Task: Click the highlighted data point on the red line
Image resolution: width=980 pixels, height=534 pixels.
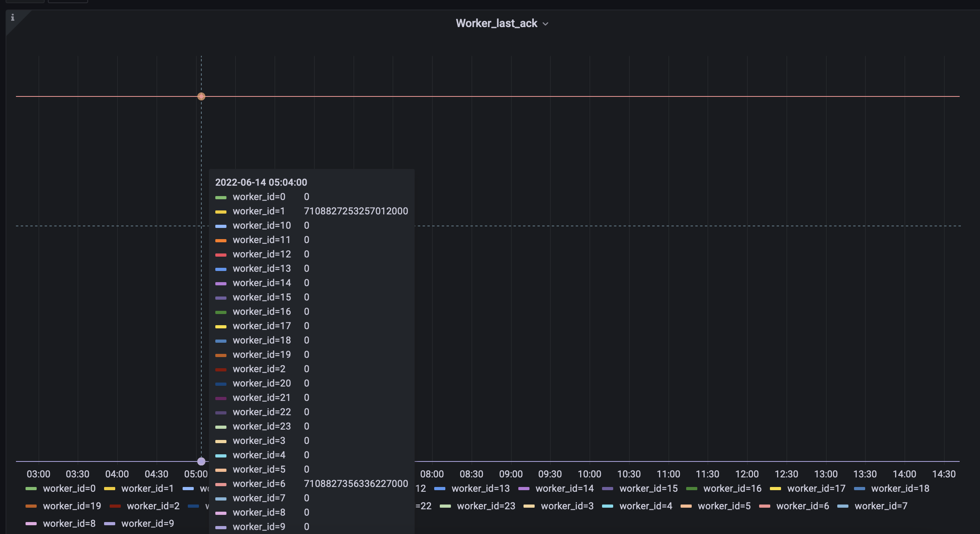Action: [201, 96]
